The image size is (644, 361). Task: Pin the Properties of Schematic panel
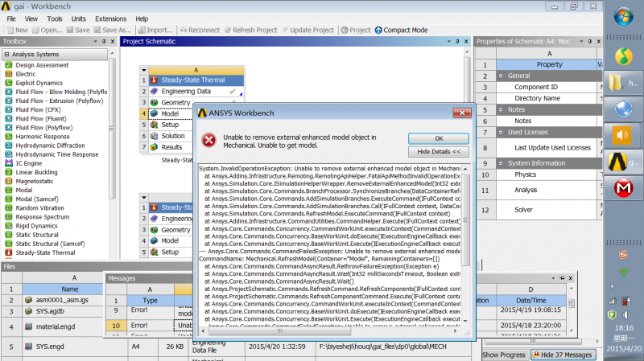(590, 42)
